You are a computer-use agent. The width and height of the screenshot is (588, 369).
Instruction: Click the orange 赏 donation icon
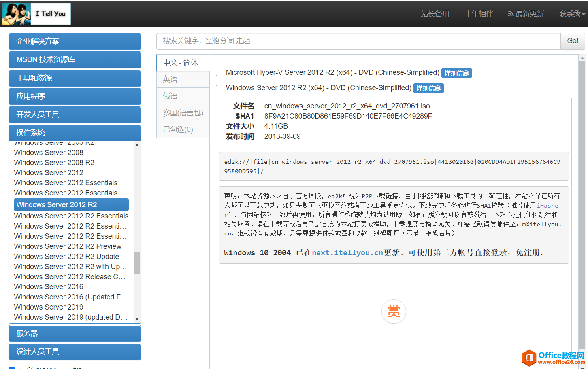pos(393,312)
